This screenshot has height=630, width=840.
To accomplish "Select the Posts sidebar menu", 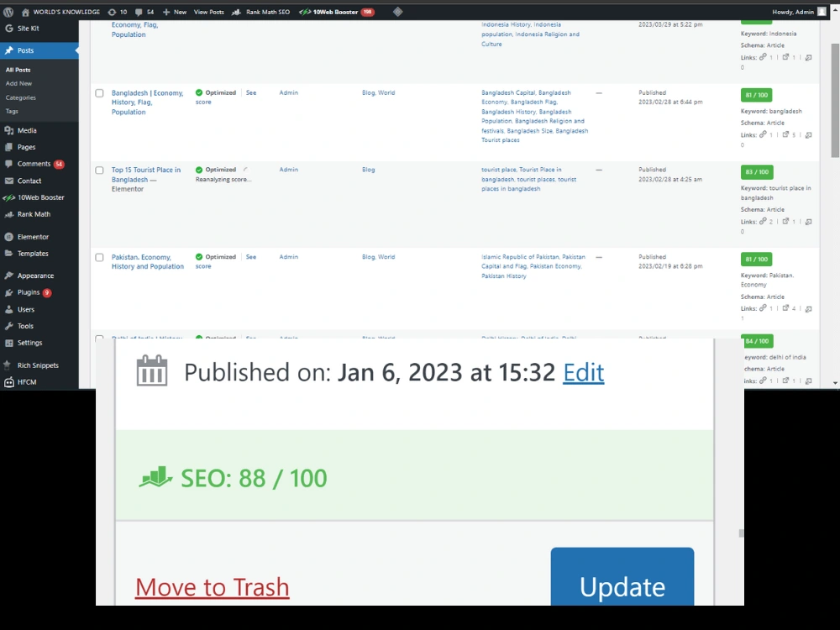I will tap(39, 50).
